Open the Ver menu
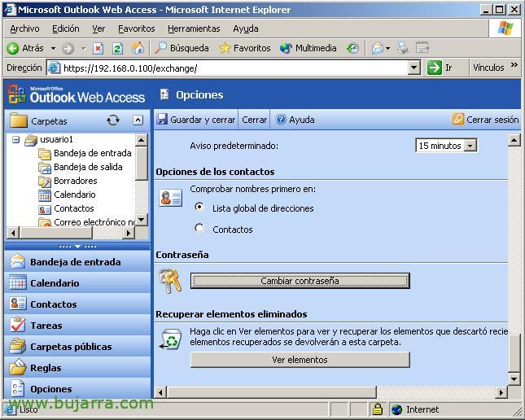The height and width of the screenshot is (420, 525). point(98,28)
